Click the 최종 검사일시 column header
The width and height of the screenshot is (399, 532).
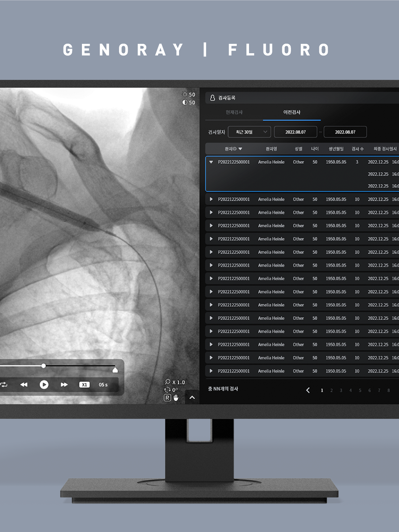385,149
